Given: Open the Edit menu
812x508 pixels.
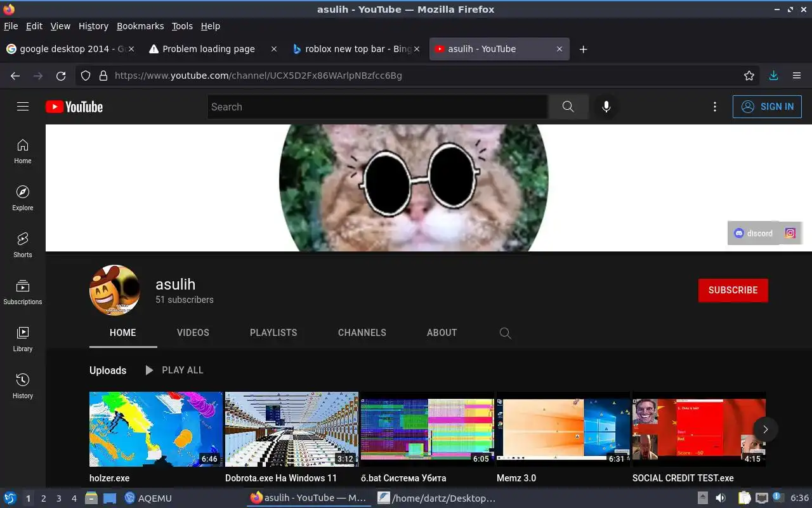Looking at the screenshot, I should click(34, 26).
